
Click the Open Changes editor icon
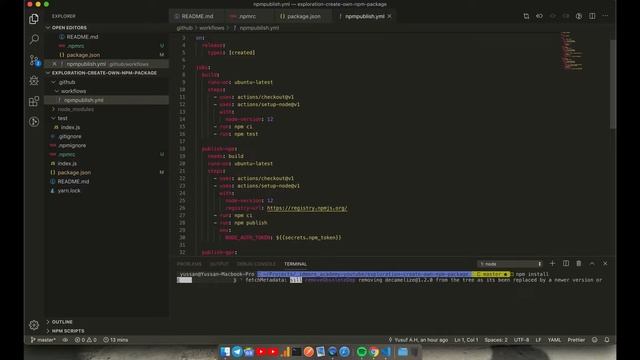coord(526,16)
